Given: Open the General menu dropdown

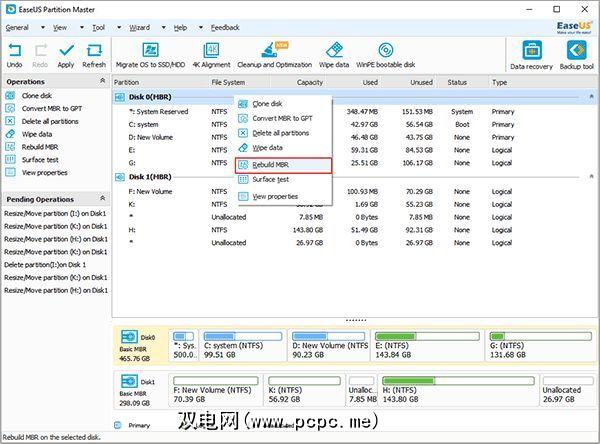Looking at the screenshot, I should tap(18, 27).
